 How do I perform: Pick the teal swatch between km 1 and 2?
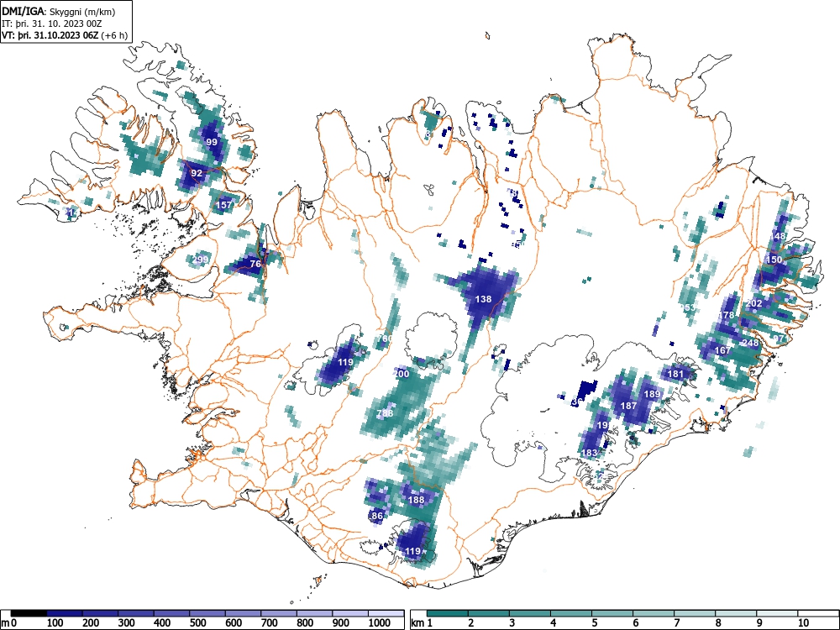click(448, 614)
